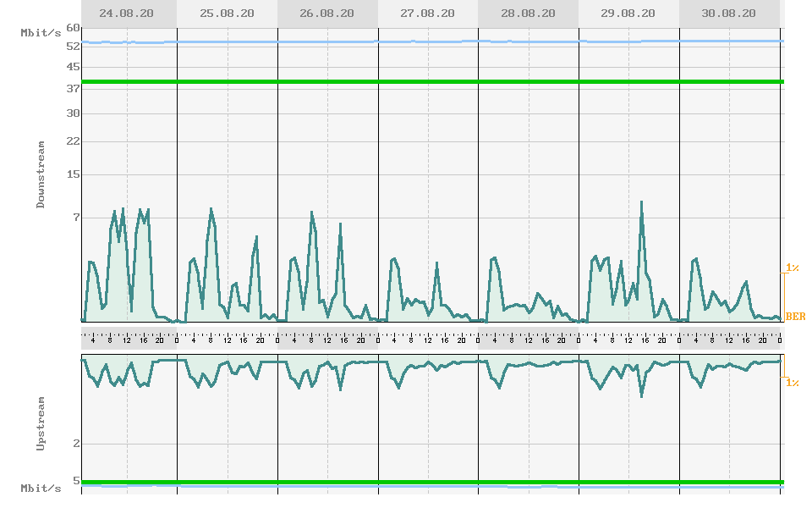Click the 29.08.20 date header

click(628, 14)
